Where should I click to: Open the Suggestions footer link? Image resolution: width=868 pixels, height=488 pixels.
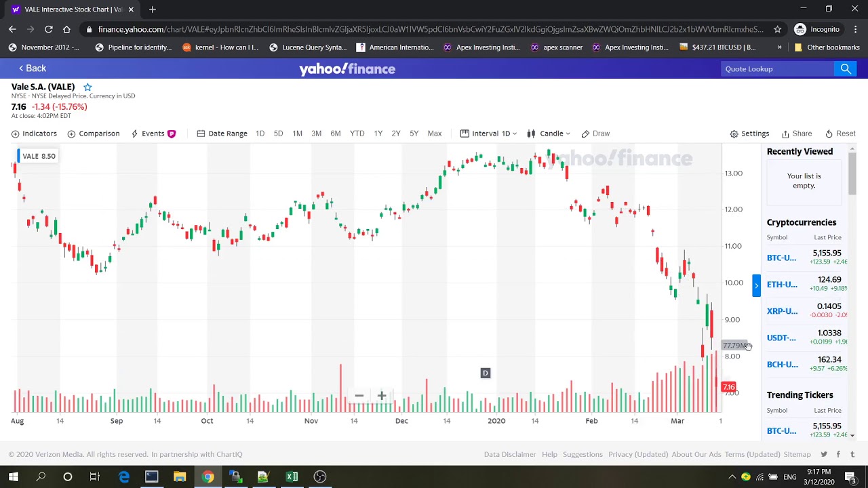click(x=583, y=454)
